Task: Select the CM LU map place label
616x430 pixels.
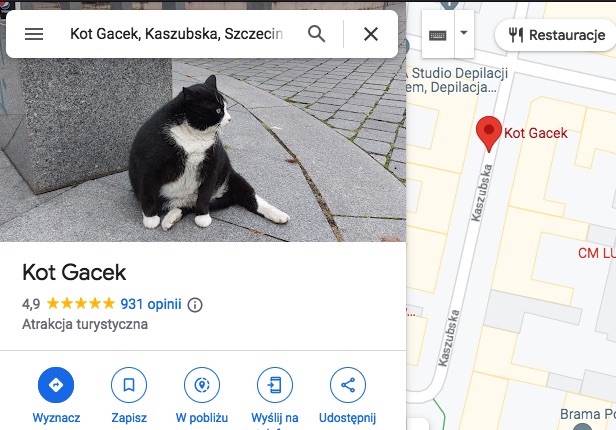Action: point(597,253)
